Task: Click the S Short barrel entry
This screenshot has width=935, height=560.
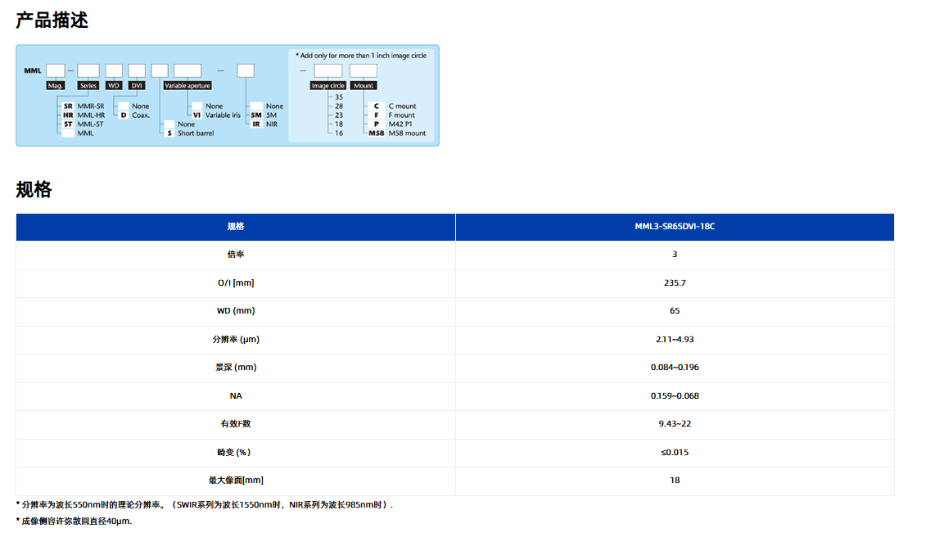Action: pos(190,133)
